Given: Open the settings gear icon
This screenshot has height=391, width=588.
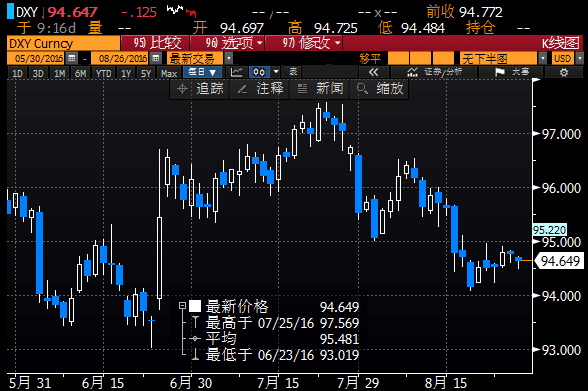Looking at the screenshot, I should 564,72.
